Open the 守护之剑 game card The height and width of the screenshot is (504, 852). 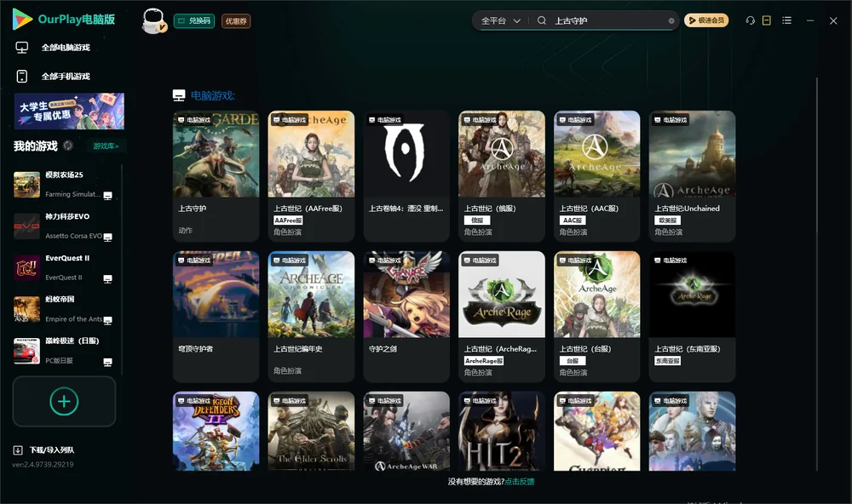point(406,317)
